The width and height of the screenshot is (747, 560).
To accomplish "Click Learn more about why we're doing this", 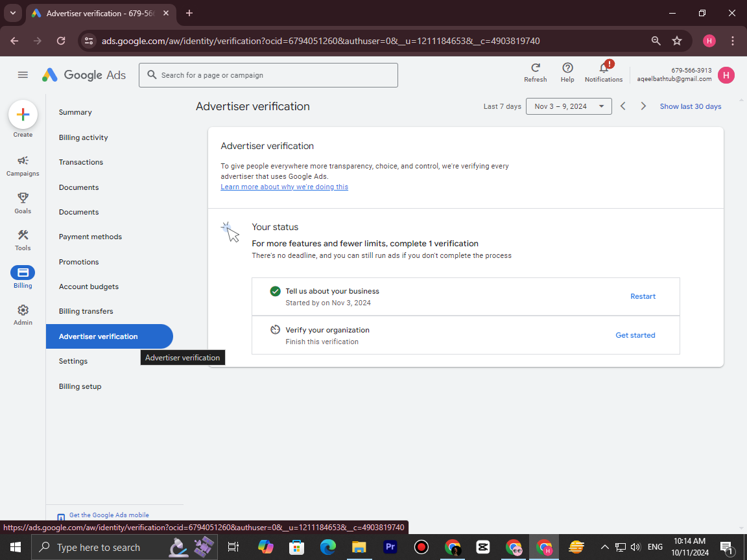I will tap(285, 187).
